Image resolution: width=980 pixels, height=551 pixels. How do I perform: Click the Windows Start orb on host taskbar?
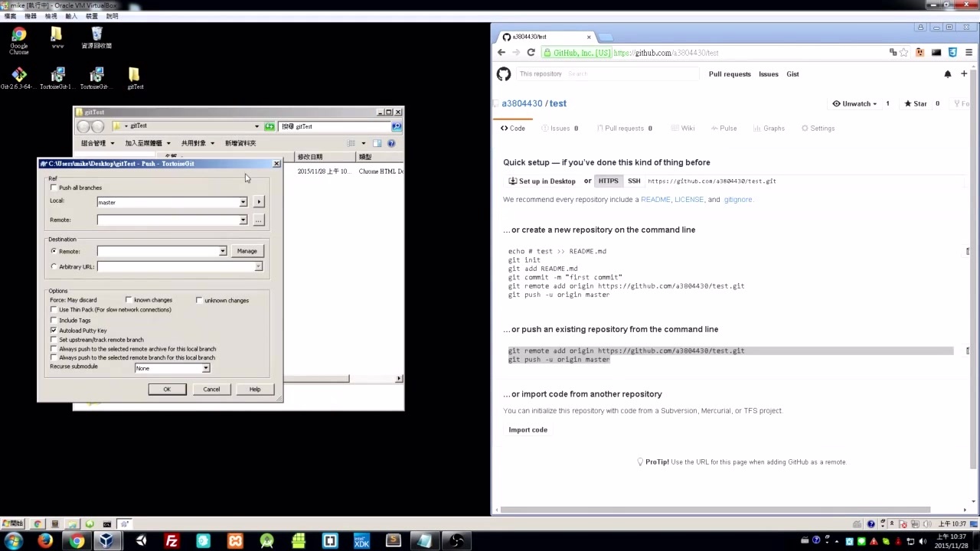(x=14, y=542)
